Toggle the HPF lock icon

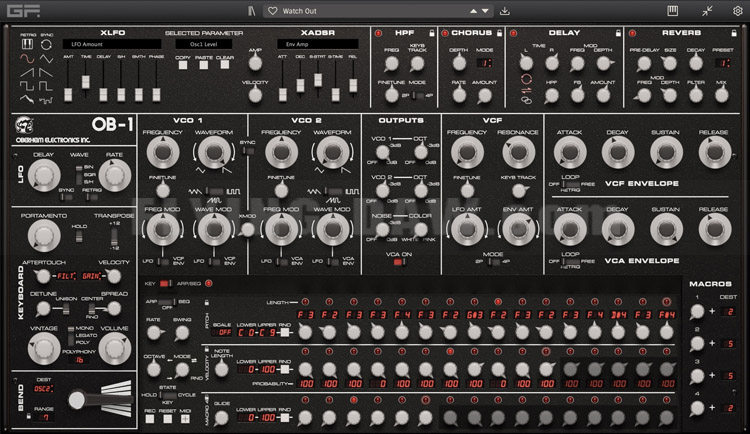(431, 33)
